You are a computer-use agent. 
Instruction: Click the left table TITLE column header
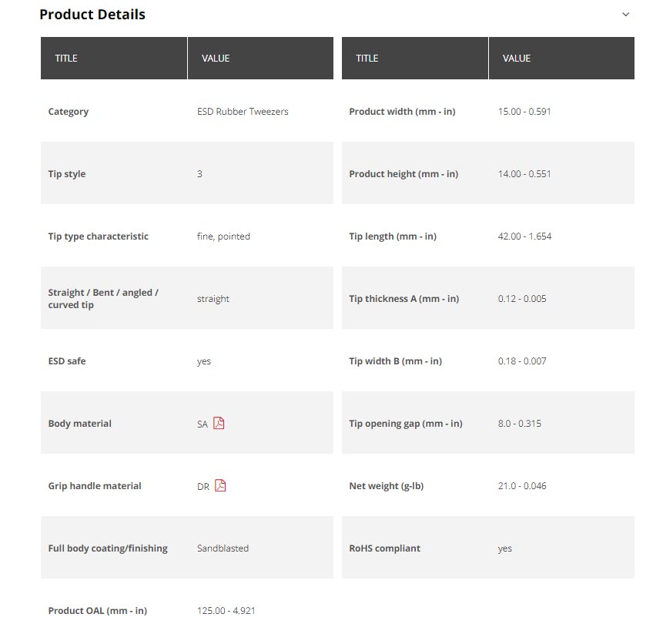pyautogui.click(x=66, y=59)
